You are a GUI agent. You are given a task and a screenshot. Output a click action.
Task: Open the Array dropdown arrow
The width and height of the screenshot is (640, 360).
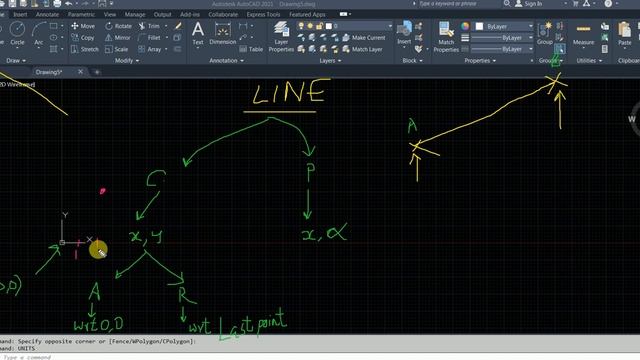coord(166,49)
